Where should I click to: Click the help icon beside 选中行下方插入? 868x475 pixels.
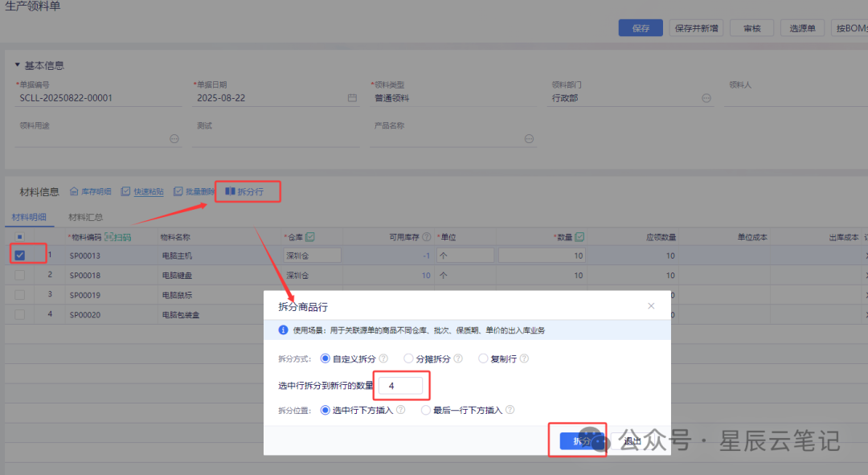[x=401, y=410]
